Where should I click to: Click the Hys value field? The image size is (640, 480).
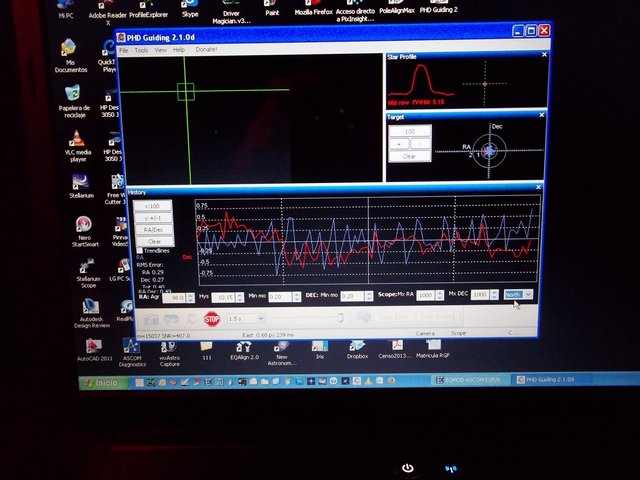(x=224, y=297)
